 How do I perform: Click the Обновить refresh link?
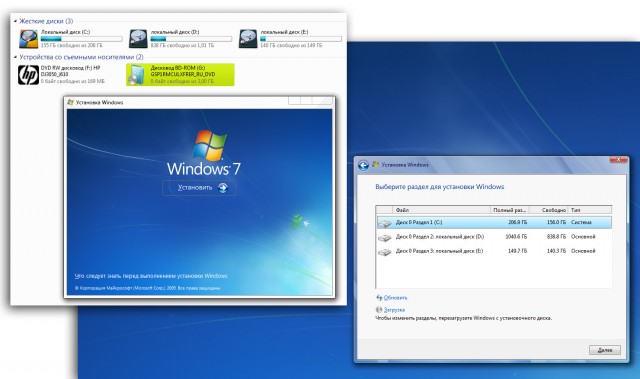395,298
